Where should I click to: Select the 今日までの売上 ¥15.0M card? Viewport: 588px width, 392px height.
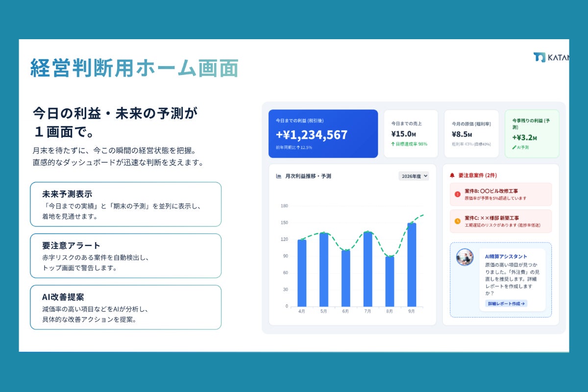click(411, 134)
